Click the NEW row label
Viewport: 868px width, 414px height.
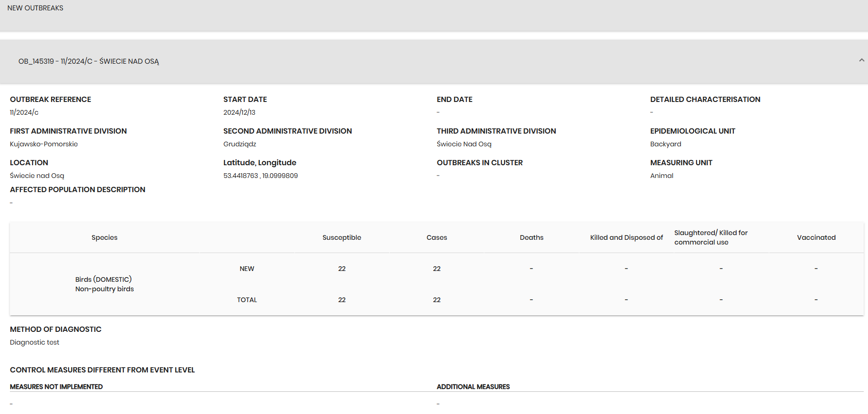point(247,269)
